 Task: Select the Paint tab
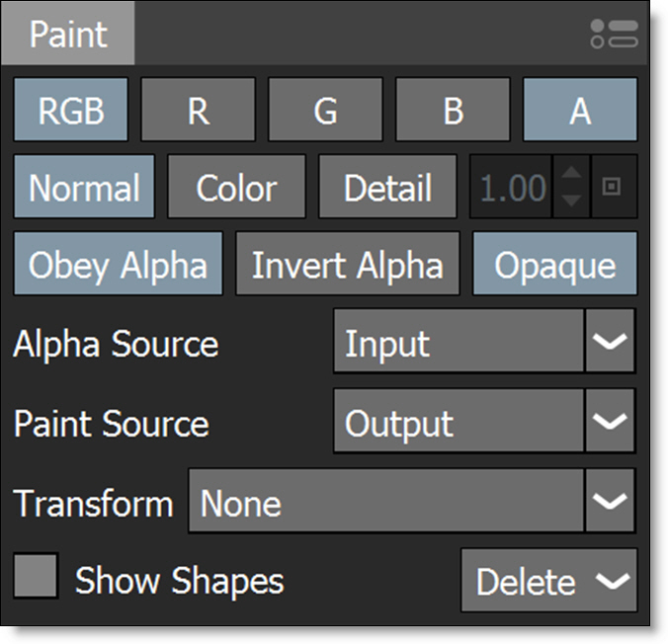(x=67, y=34)
